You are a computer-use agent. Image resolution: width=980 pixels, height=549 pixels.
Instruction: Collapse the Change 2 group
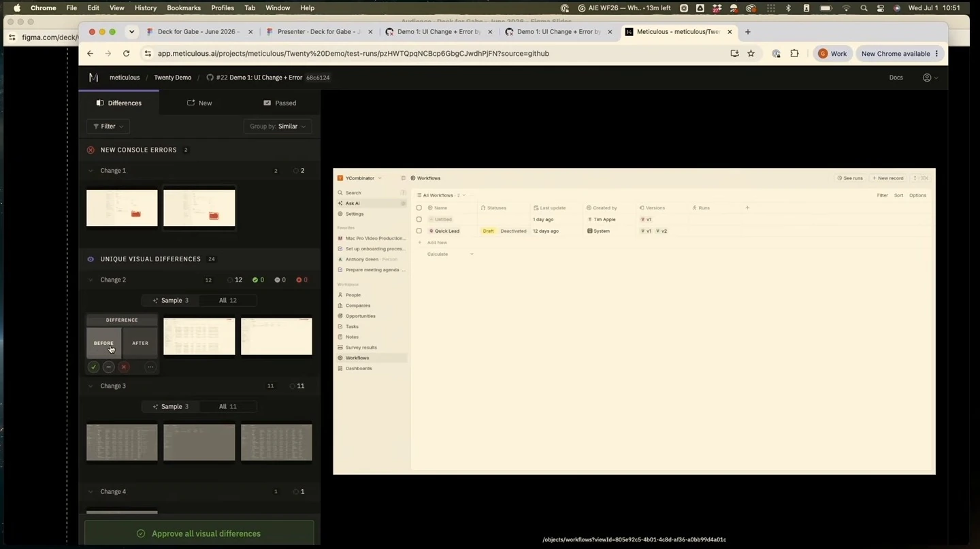click(91, 280)
